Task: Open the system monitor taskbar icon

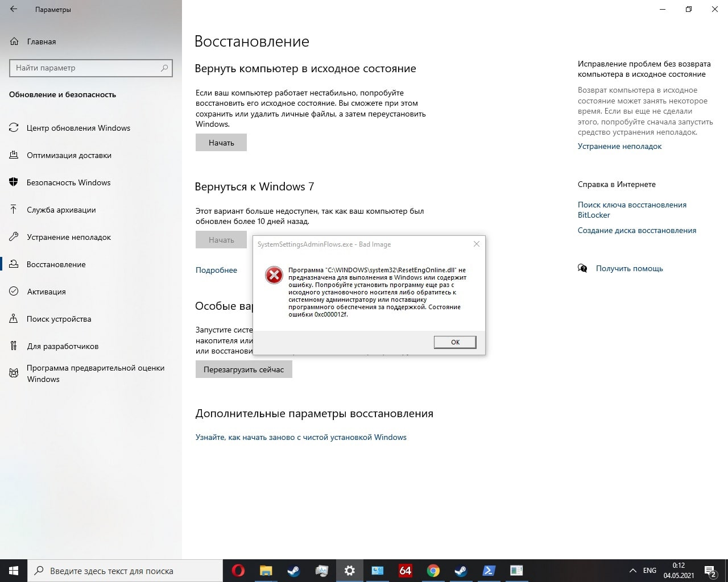Action: click(x=322, y=571)
